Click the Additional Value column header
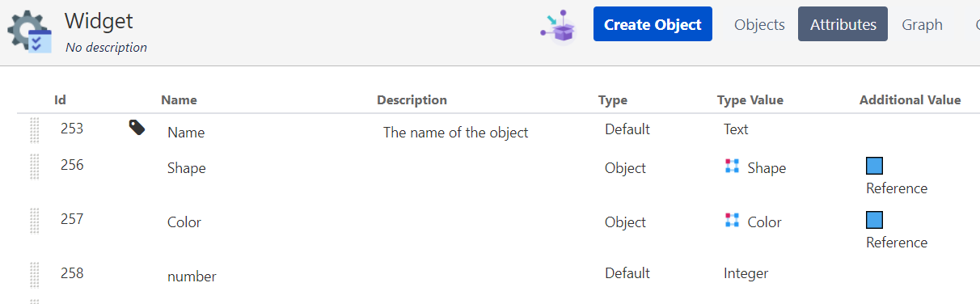The width and height of the screenshot is (980, 304). coord(910,100)
